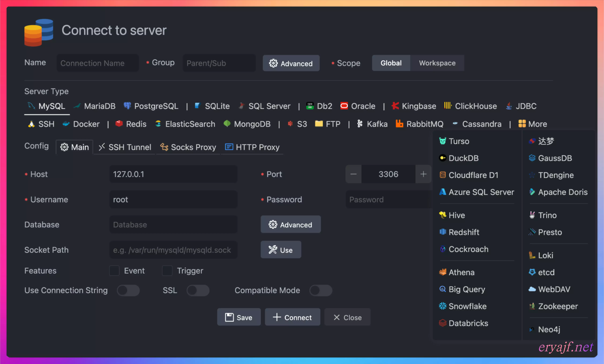604x364 pixels.
Task: Decrease port with minus button
Action: point(353,174)
